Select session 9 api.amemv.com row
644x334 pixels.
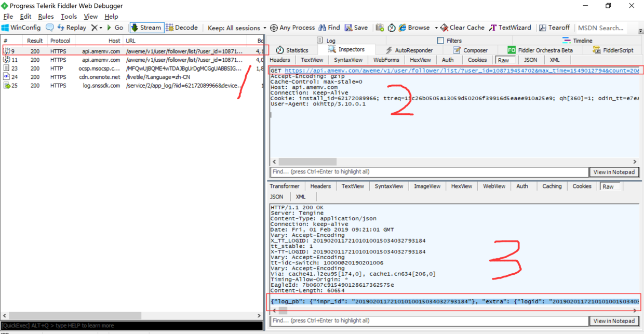(x=132, y=51)
